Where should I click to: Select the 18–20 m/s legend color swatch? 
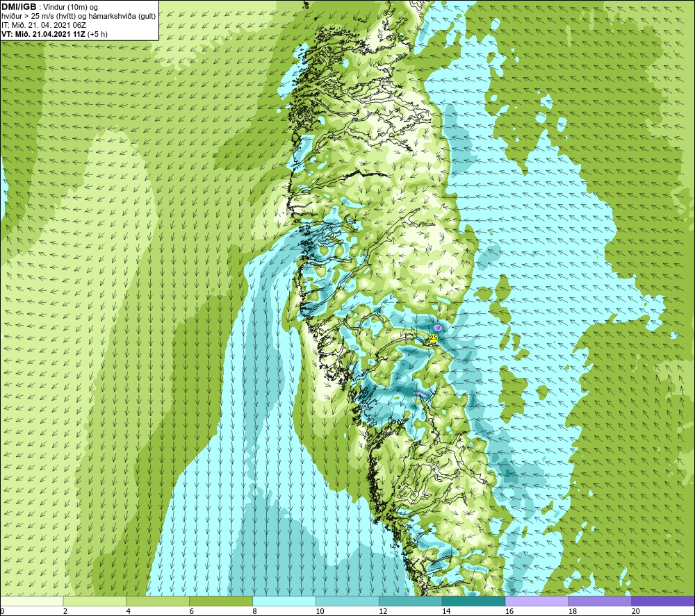(600, 601)
